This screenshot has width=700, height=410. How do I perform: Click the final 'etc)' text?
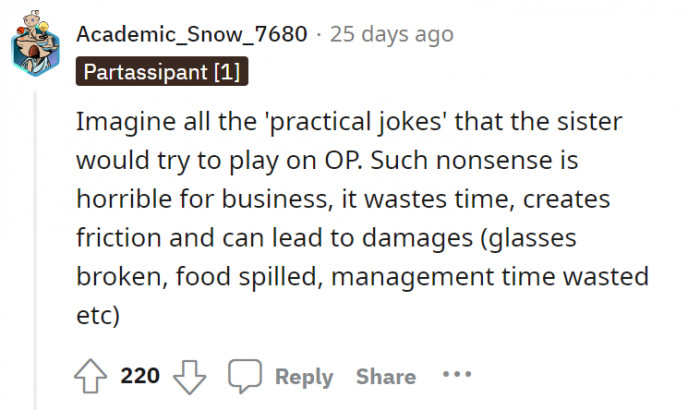[x=98, y=315]
